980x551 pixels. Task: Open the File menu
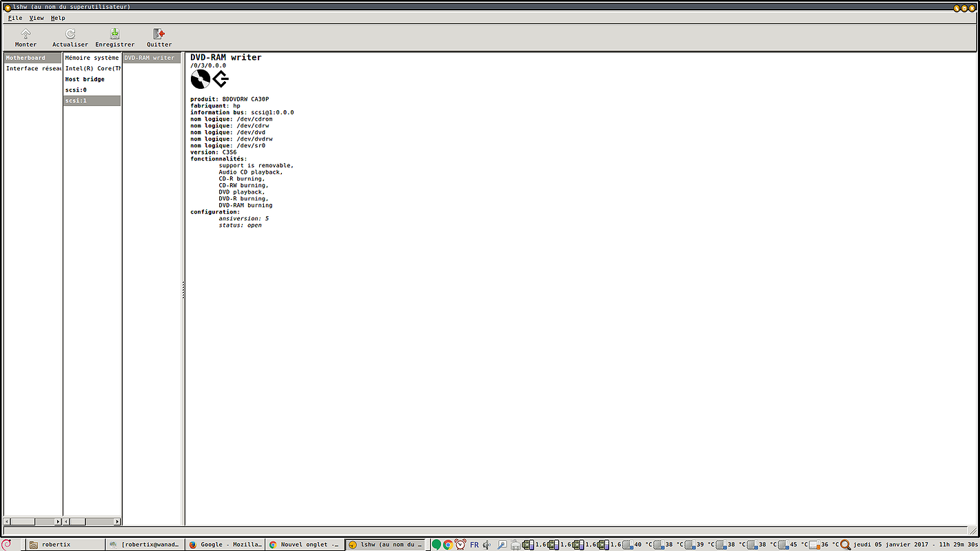pos(15,18)
